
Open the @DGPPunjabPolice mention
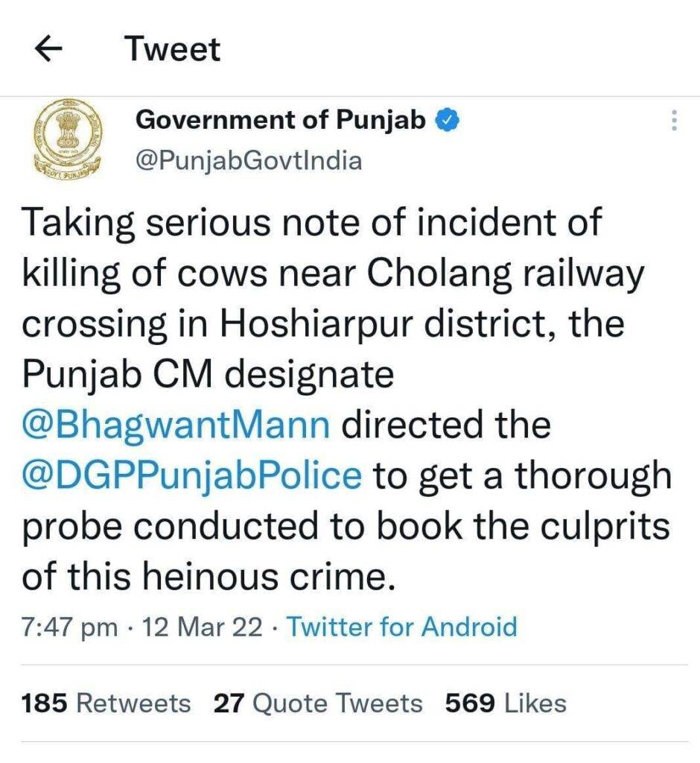coord(193,475)
